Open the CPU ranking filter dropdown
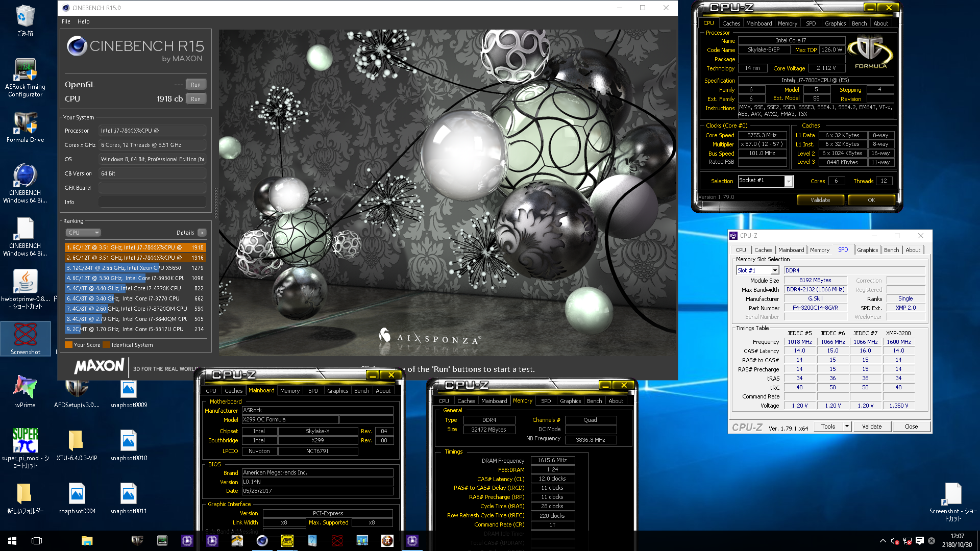 (x=83, y=233)
